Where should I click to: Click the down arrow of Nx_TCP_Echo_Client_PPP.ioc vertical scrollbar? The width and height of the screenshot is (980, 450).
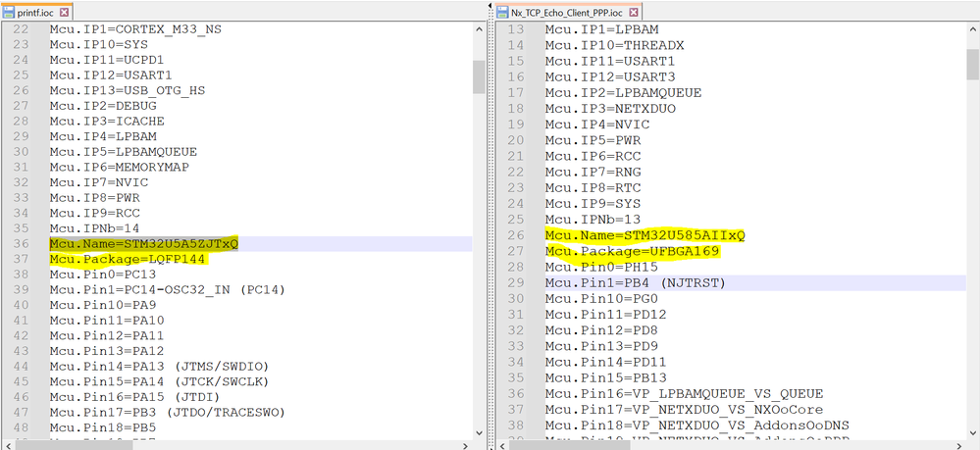[973, 432]
